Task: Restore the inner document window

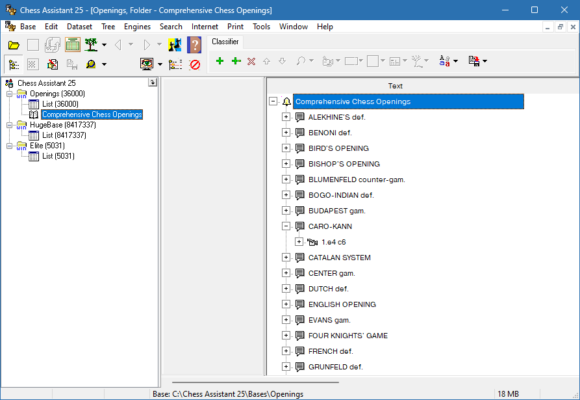Action: click(x=560, y=27)
